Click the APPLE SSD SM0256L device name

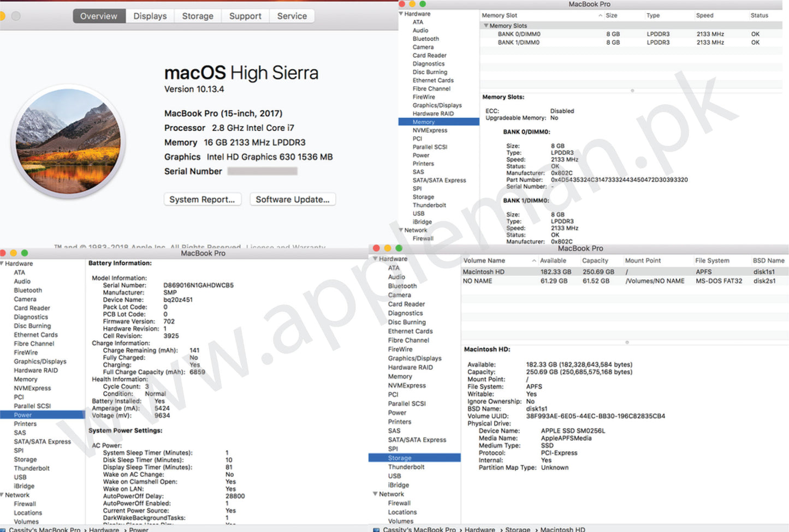click(x=573, y=431)
